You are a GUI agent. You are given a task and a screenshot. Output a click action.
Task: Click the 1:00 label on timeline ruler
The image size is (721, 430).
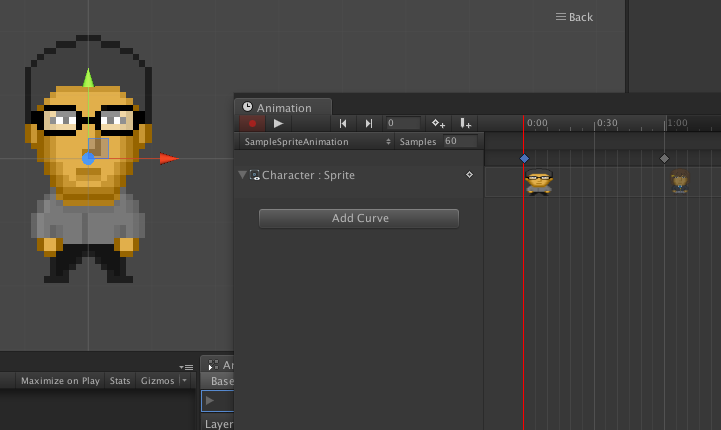[677, 123]
